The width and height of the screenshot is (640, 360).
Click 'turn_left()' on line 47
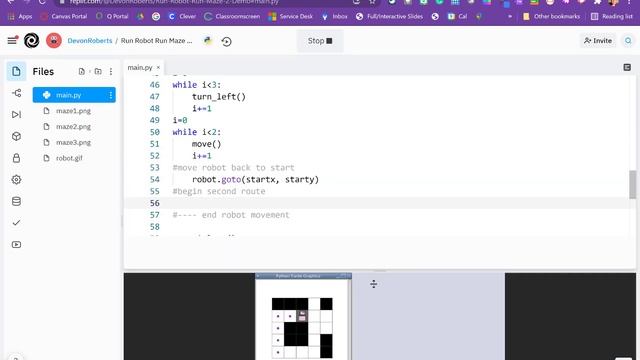pos(219,97)
